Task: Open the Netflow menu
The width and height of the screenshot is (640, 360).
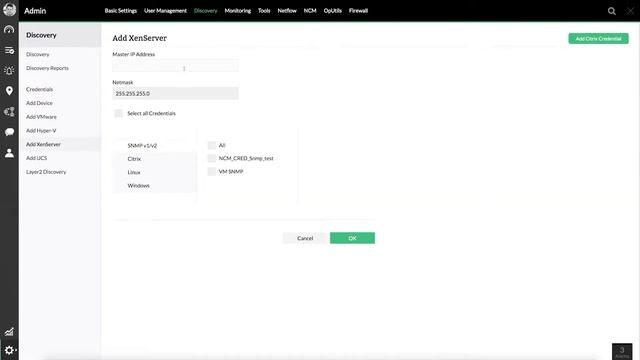Action: tap(287, 11)
